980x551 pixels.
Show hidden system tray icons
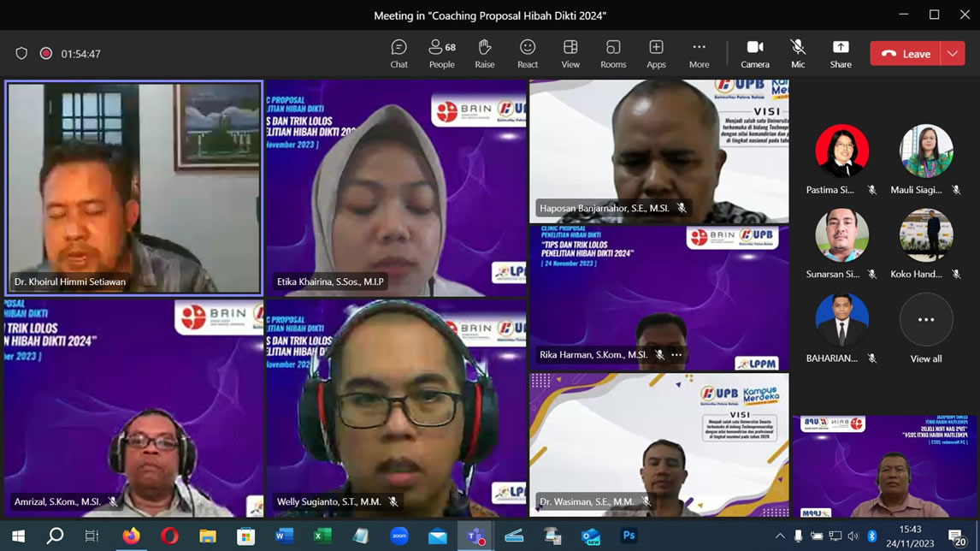click(779, 536)
